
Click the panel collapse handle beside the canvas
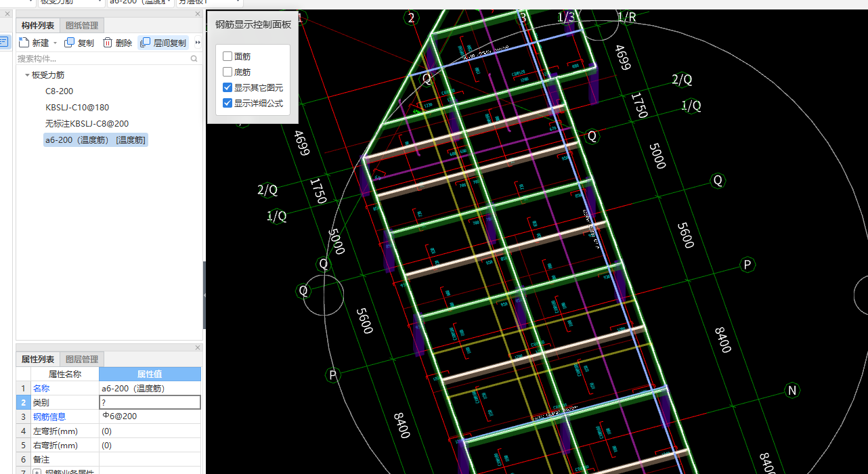[204, 295]
